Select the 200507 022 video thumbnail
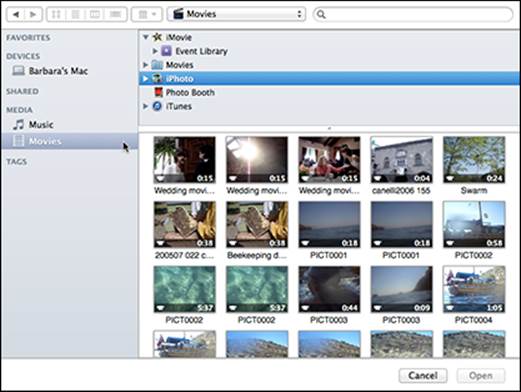The height and width of the screenshot is (392, 521). [185, 224]
